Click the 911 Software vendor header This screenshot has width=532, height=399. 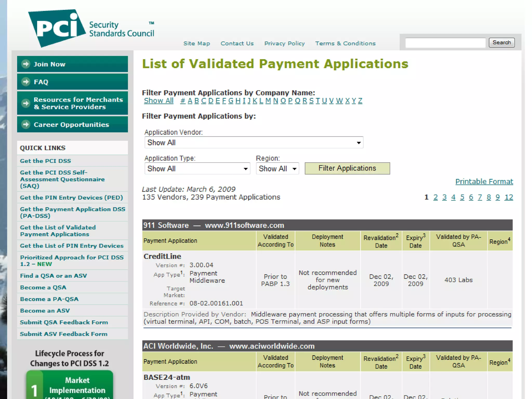click(327, 225)
